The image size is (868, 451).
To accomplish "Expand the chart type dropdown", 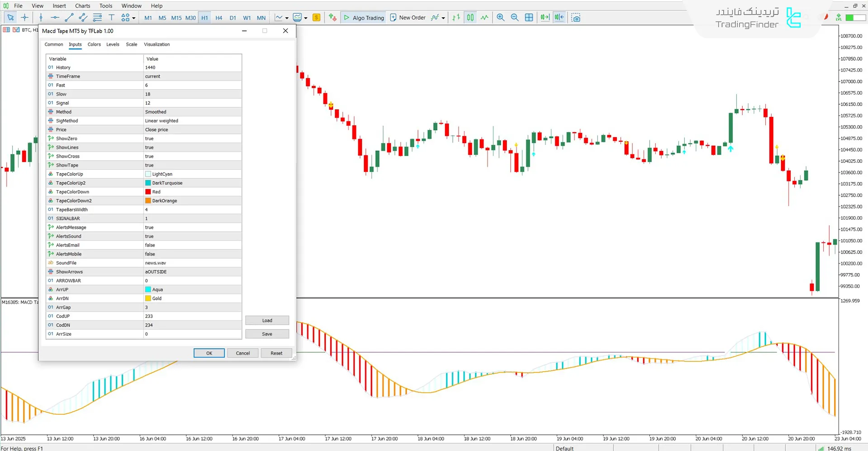I will tap(287, 18).
